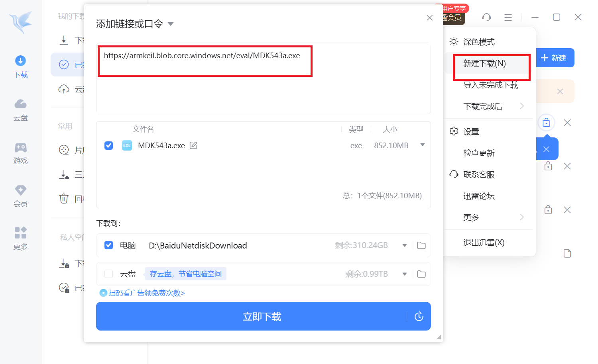Close the add link dialog
Viewport: 598px width, 364px height.
coord(429,18)
